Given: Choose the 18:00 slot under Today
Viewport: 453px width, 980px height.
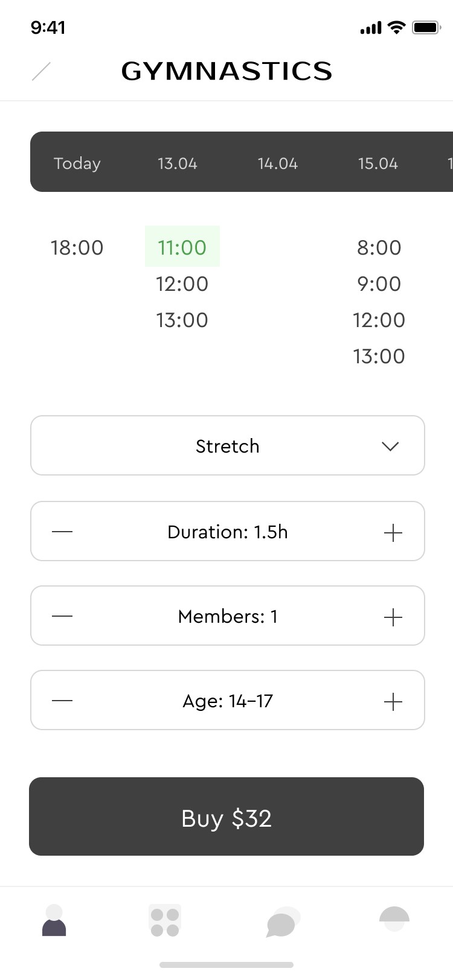Looking at the screenshot, I should [77, 247].
